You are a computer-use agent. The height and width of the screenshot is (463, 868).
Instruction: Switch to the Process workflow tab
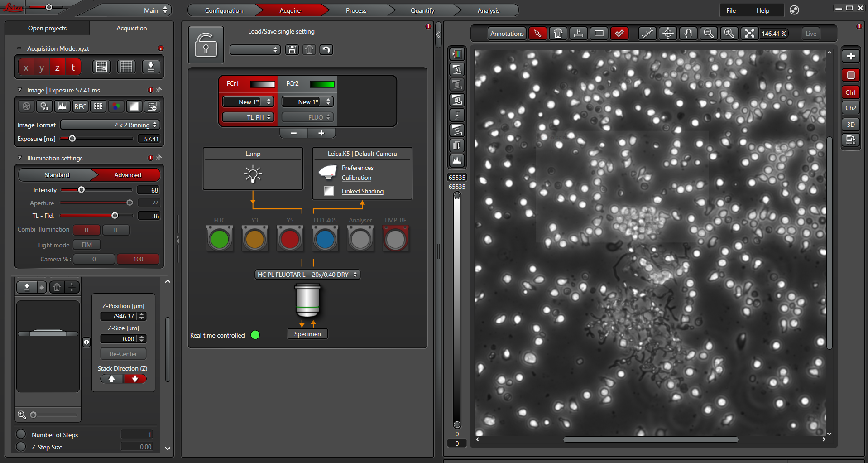pos(356,10)
